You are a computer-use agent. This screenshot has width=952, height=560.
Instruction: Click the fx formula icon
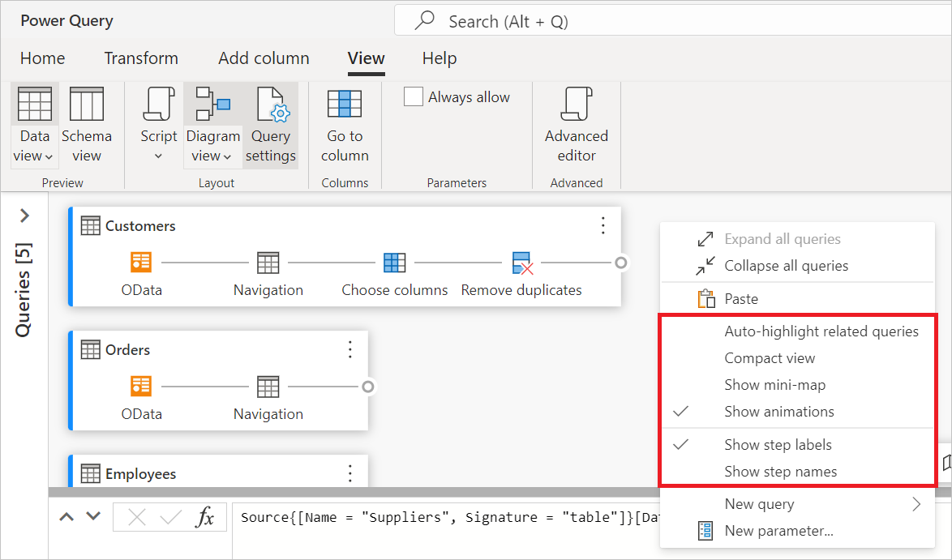pyautogui.click(x=205, y=517)
